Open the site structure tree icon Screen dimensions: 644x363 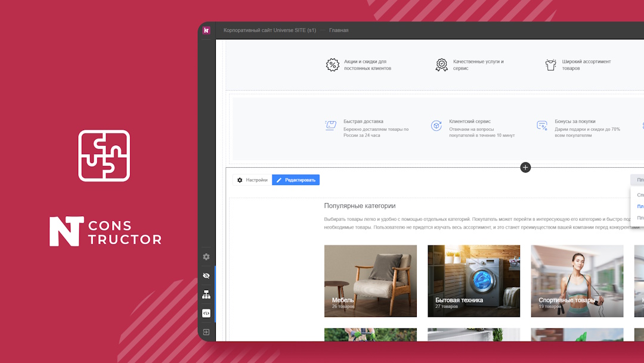tap(206, 294)
